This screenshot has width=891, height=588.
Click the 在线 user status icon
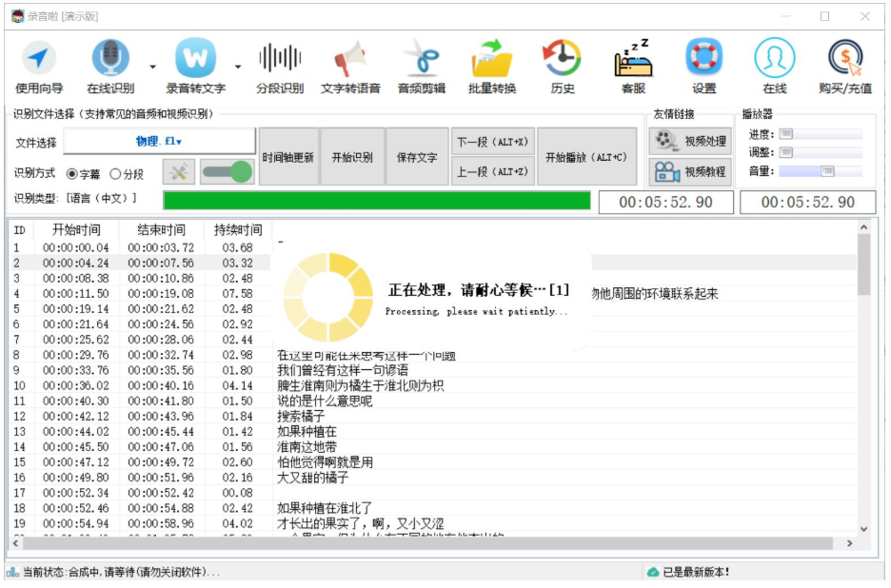(775, 67)
